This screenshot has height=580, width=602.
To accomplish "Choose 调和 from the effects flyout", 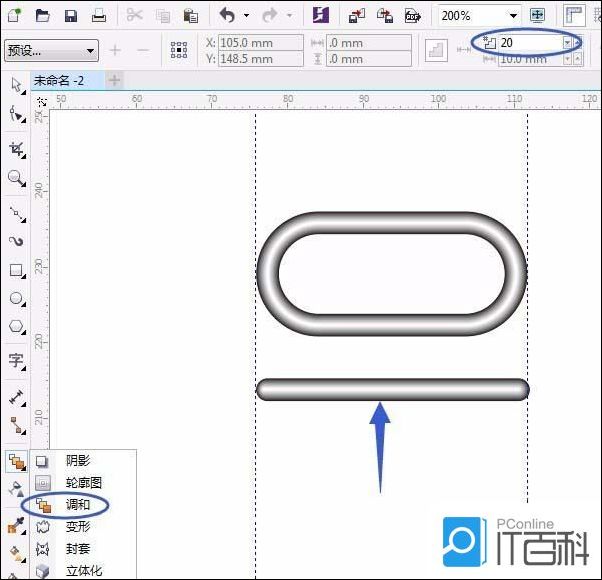I will [x=77, y=506].
